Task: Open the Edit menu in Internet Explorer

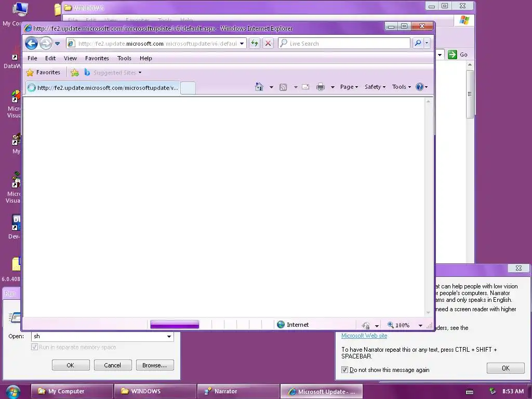Action: pos(50,58)
